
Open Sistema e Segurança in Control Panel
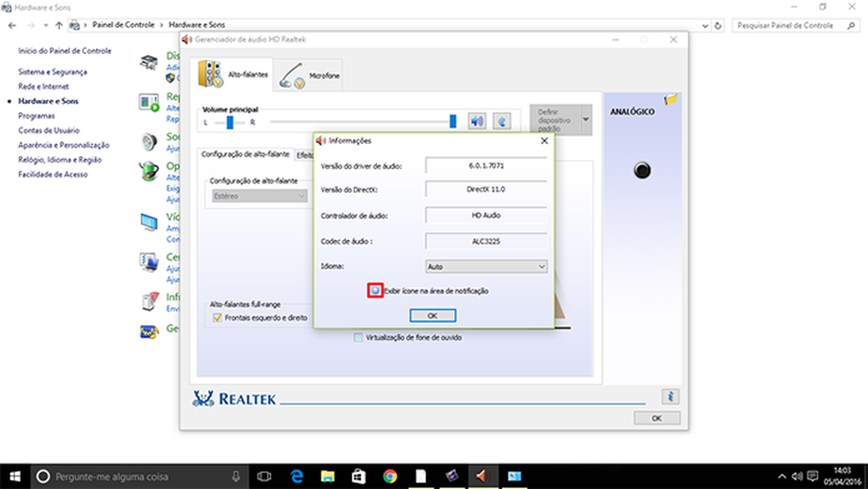coord(53,72)
